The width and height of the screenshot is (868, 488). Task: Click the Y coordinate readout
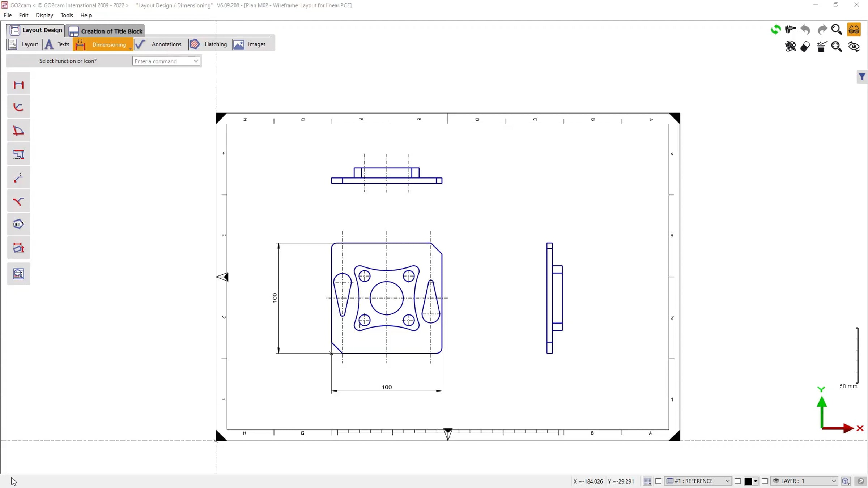click(621, 481)
